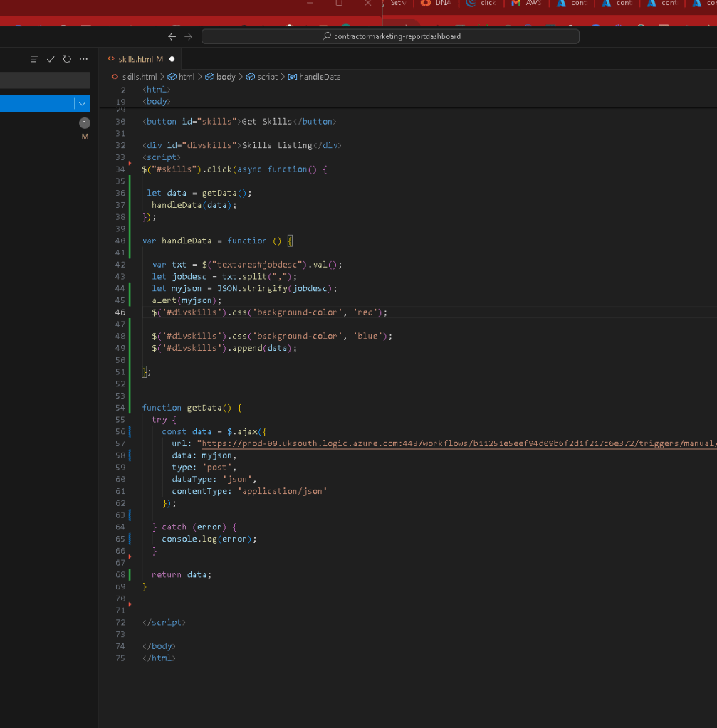Switch to the DNA tab in browser window
Image resolution: width=717 pixels, height=728 pixels.
(x=436, y=4)
